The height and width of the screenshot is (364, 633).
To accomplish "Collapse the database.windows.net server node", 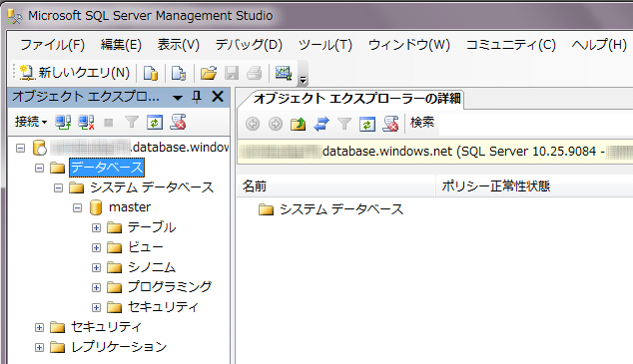I will [20, 149].
